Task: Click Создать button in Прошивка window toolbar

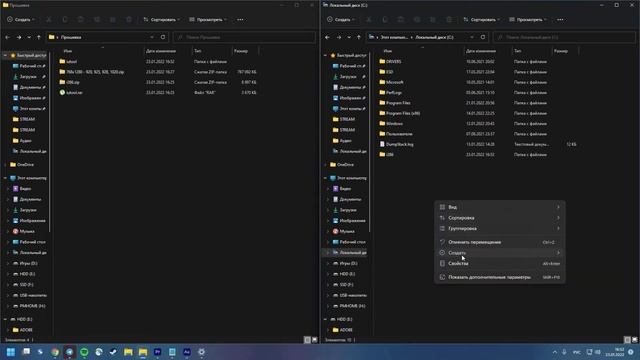Action: [20, 20]
